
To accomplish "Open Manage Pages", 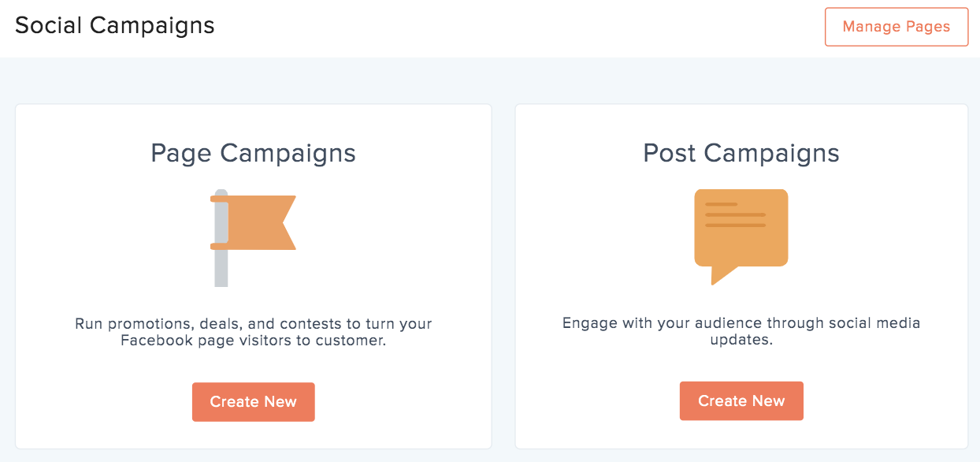I will tap(896, 27).
